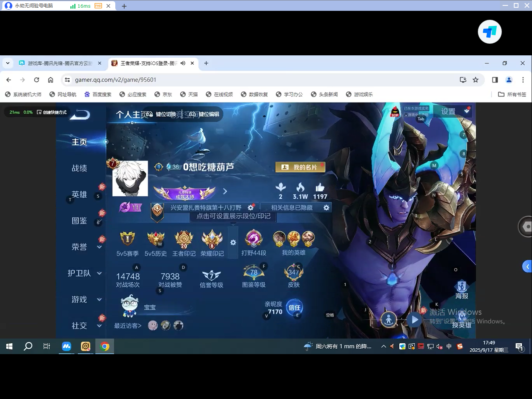Switch to the 王者荣耀 browser tab
This screenshot has height=399, width=532.
pos(153,63)
